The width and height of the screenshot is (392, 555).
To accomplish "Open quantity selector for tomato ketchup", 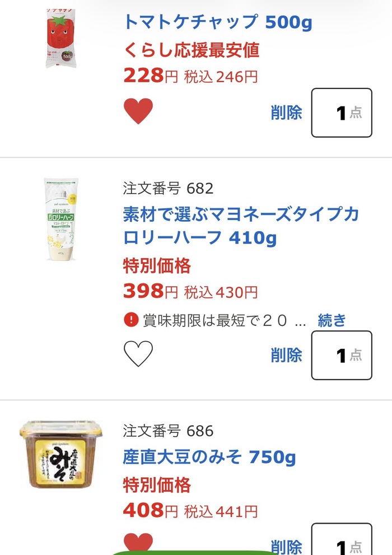I will pos(342,113).
